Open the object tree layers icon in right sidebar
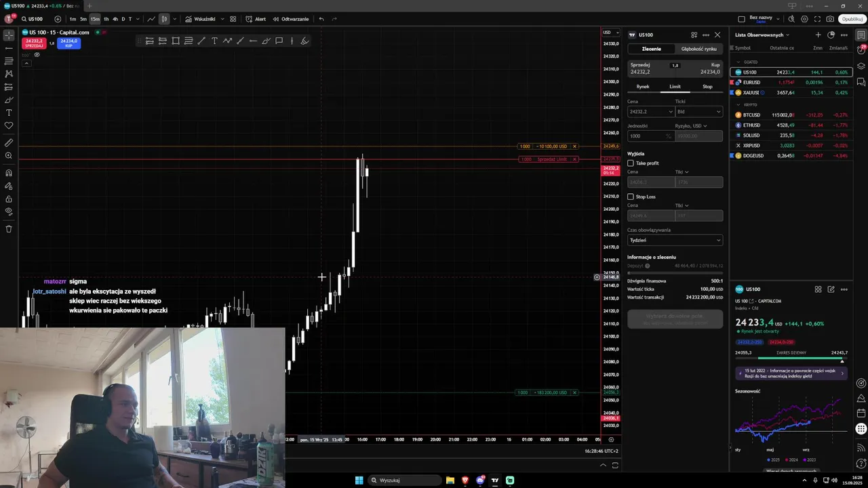This screenshot has height=488, width=868. click(861, 66)
